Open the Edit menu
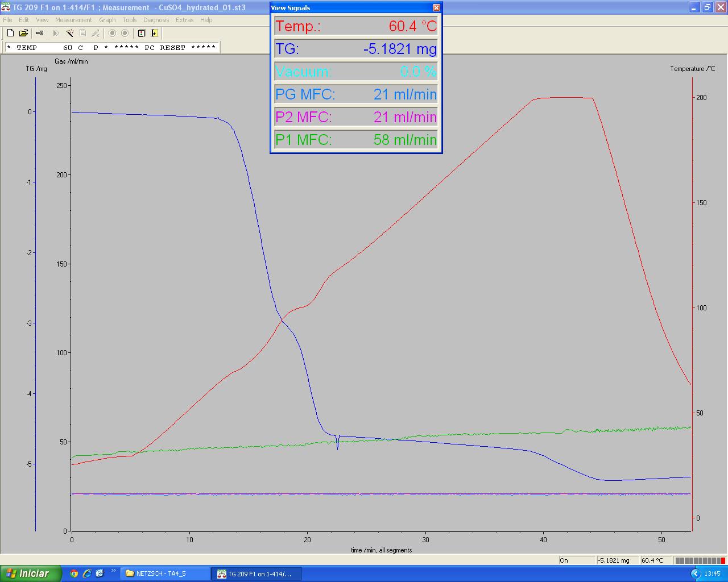Screen dimensions: 728x582 click(x=24, y=20)
